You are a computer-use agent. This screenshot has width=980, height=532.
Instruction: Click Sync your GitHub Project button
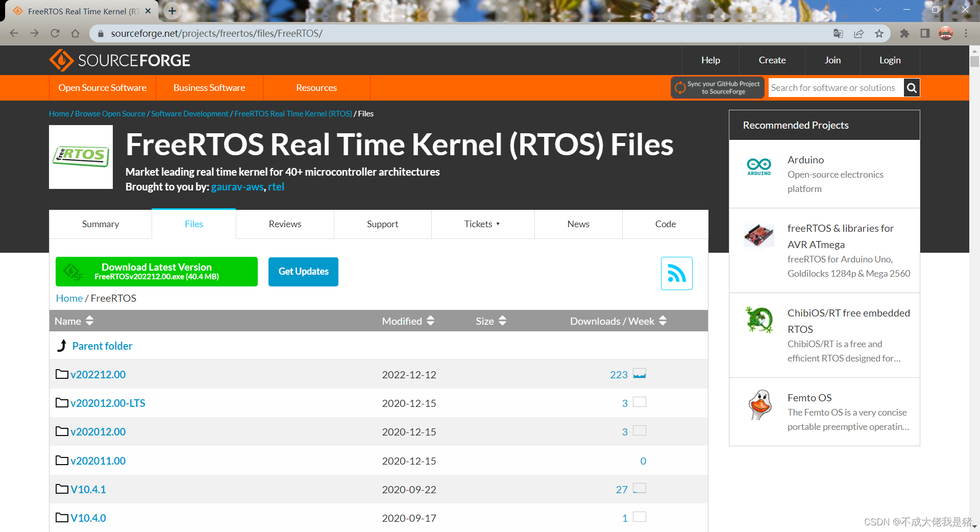(x=717, y=88)
